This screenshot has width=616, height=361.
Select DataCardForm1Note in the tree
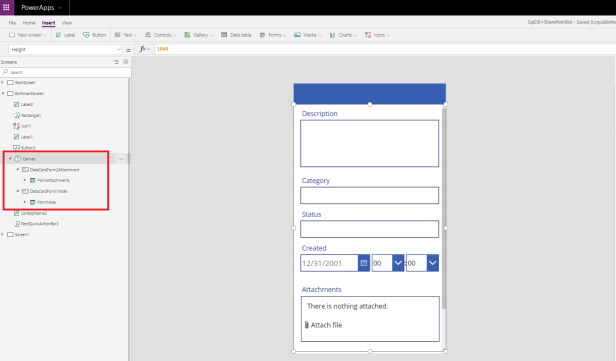tap(48, 191)
